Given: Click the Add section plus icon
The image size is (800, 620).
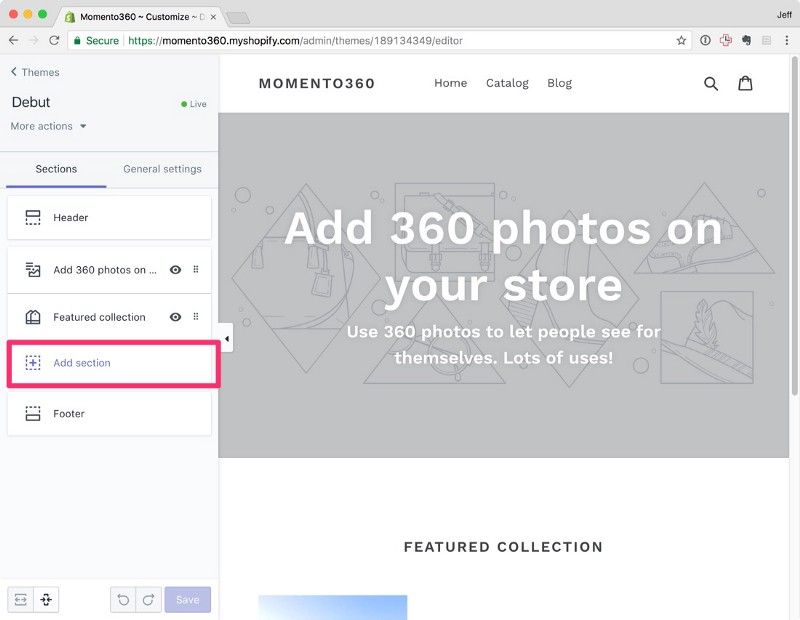Looking at the screenshot, I should click(x=33, y=363).
